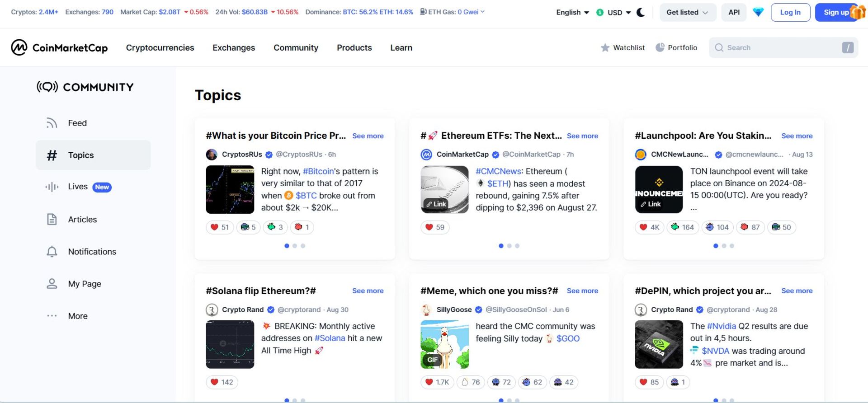Image resolution: width=868 pixels, height=403 pixels.
Task: Open Notifications bell in sidebar
Action: coord(52,252)
